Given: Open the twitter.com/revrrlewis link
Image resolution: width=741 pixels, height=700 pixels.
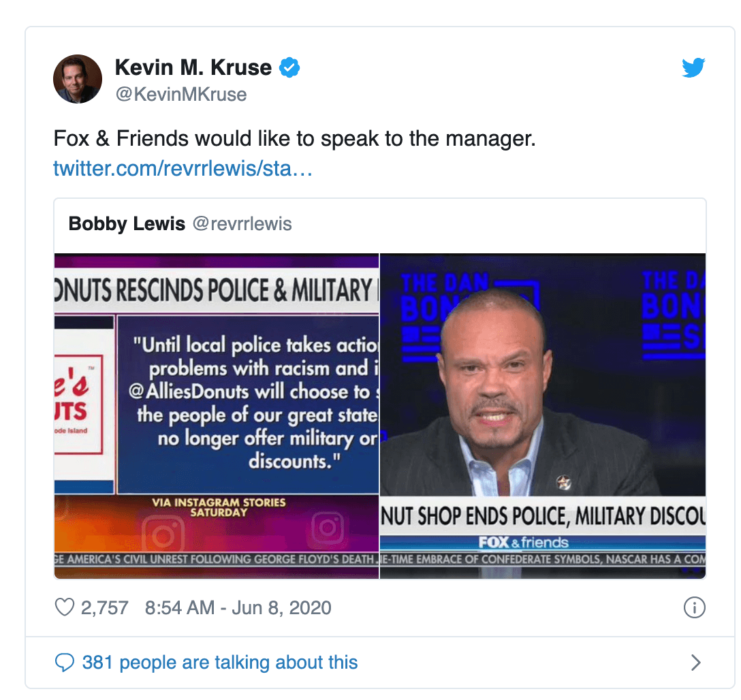Looking at the screenshot, I should 183,169.
